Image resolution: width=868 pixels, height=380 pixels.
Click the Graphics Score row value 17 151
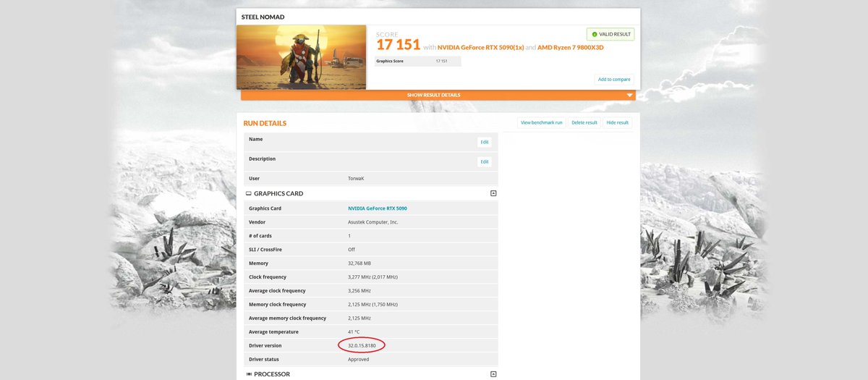pos(442,62)
